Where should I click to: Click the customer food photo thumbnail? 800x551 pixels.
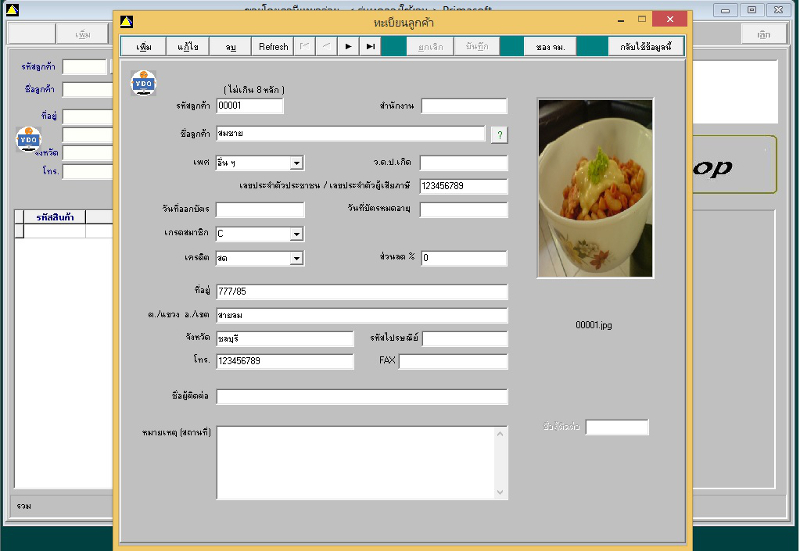click(595, 188)
